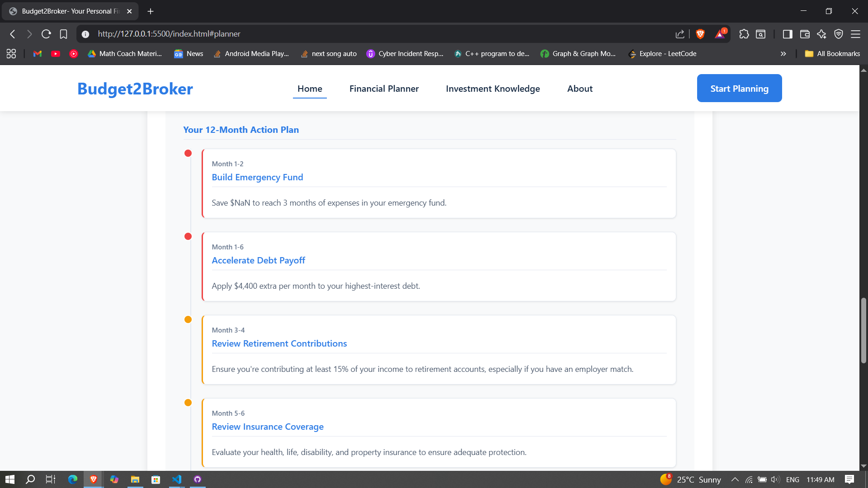Click the share page icon
The height and width of the screenshot is (488, 868).
pyautogui.click(x=680, y=34)
